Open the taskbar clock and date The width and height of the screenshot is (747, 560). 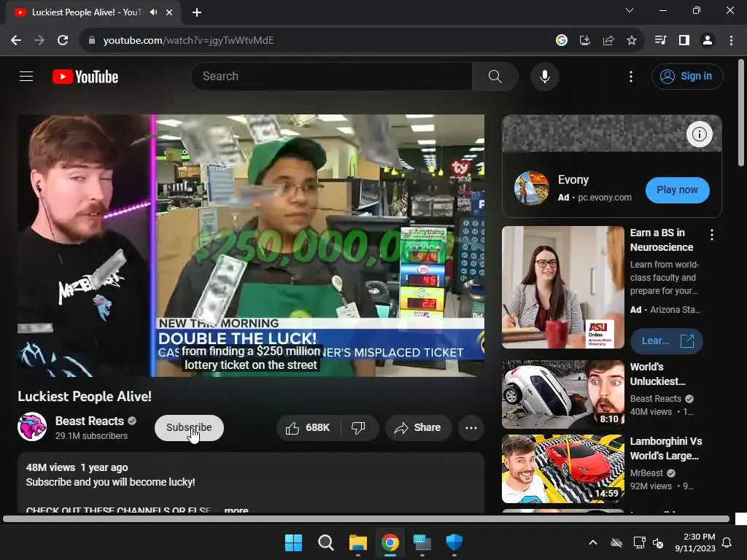695,542
